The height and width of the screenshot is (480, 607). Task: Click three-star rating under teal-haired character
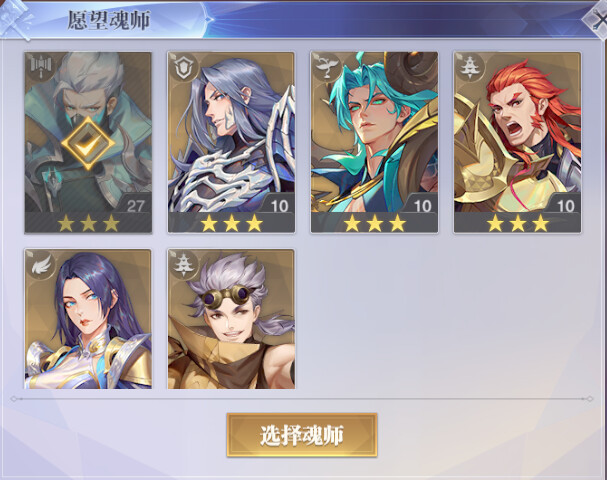(x=374, y=223)
